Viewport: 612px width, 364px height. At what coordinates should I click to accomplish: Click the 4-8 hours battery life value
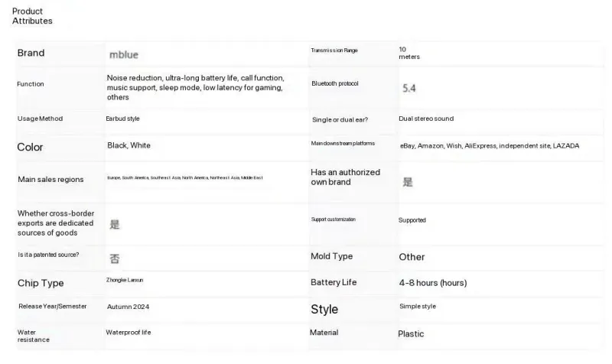tap(432, 282)
